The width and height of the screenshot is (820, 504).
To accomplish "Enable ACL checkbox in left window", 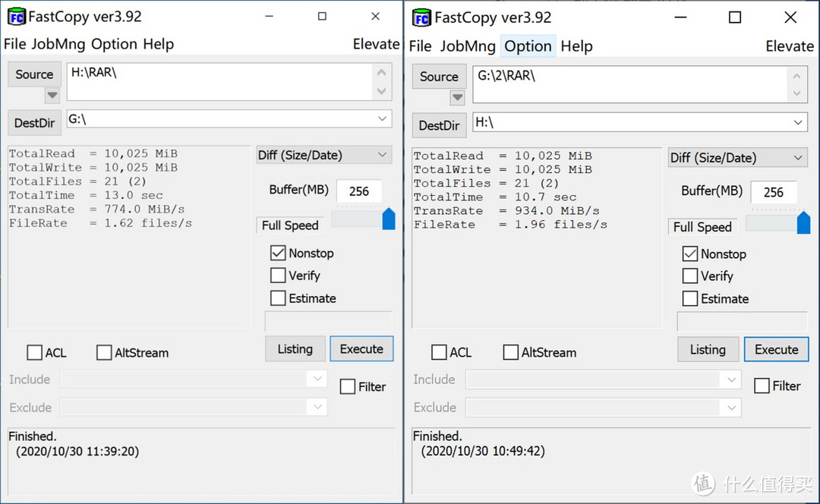I will (34, 352).
